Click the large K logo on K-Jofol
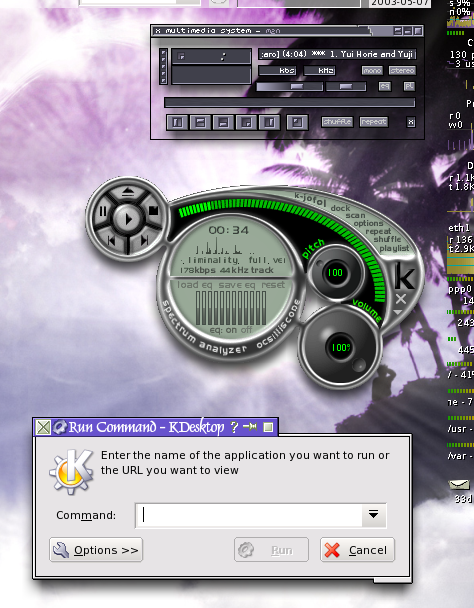The image size is (474, 608). click(x=404, y=276)
